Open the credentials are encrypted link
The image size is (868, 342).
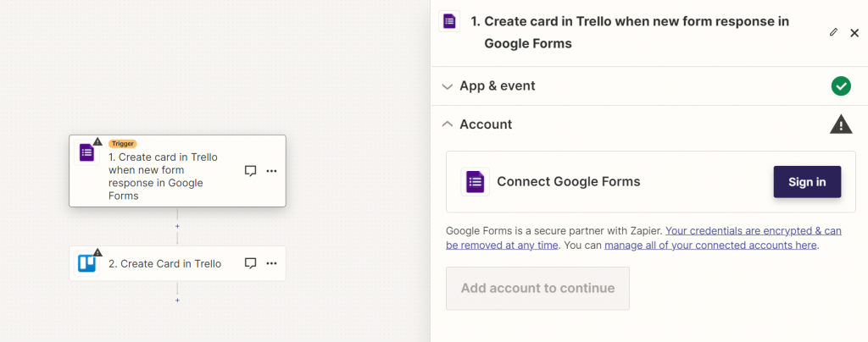tap(753, 230)
